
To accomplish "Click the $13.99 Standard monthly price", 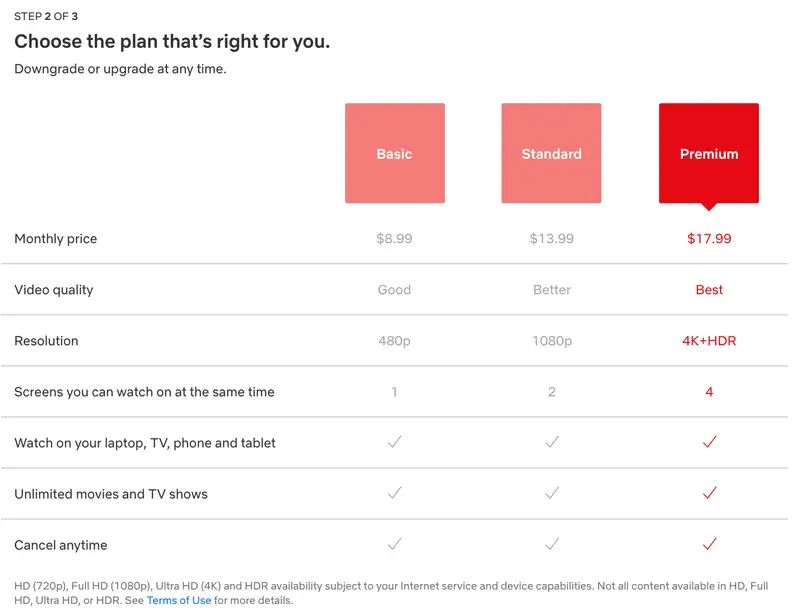I will tap(551, 238).
